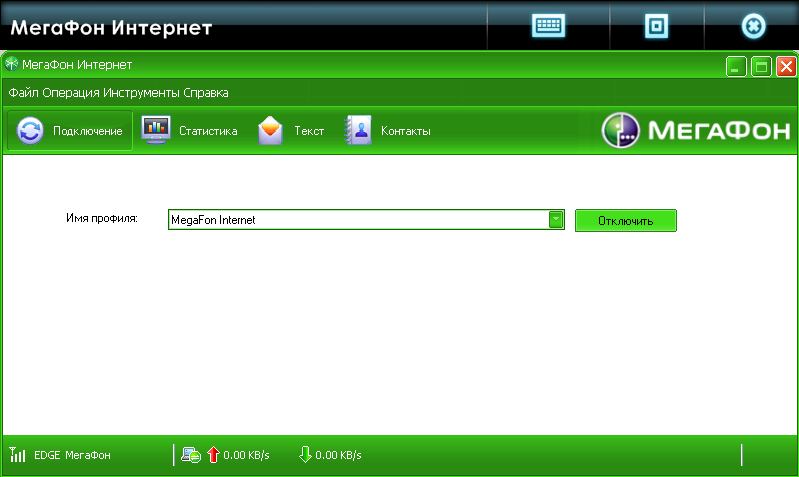Viewport: 799px width, 477px height.
Task: Minimize the МегаФон Интернет window
Action: 736,67
